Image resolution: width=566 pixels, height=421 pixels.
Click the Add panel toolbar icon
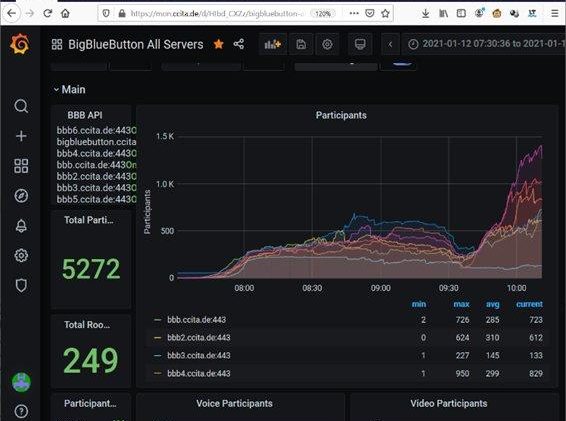[x=273, y=44]
